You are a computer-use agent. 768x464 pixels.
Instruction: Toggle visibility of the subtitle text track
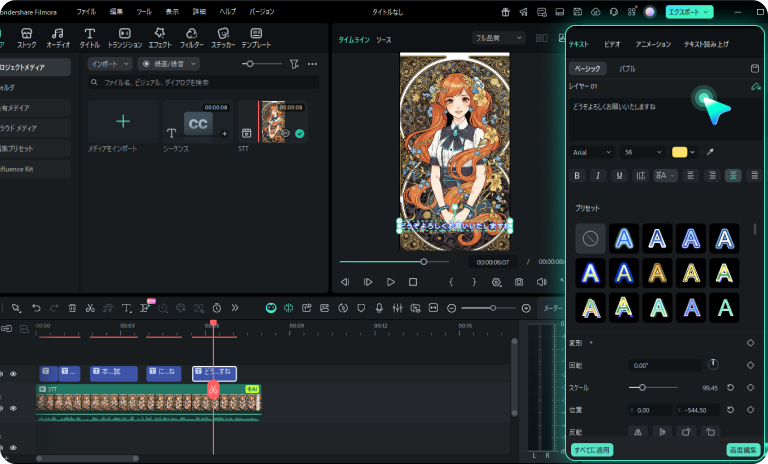[13, 374]
